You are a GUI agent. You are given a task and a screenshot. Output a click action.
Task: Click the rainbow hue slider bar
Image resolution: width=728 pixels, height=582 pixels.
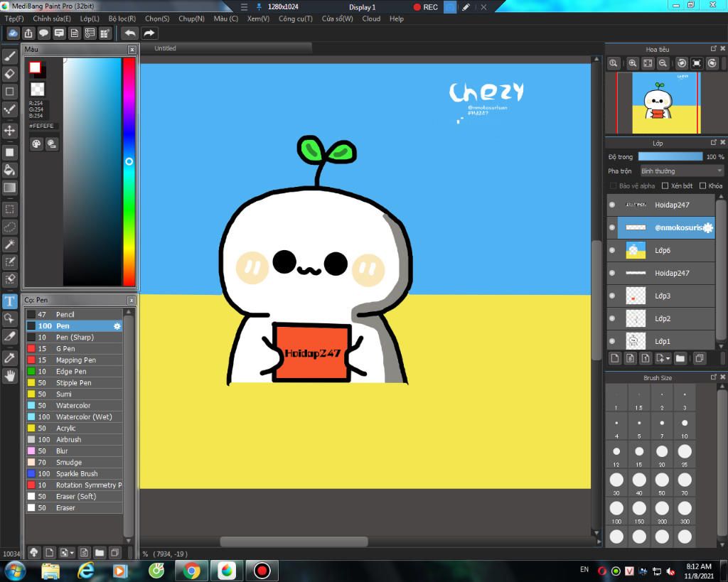(x=129, y=172)
